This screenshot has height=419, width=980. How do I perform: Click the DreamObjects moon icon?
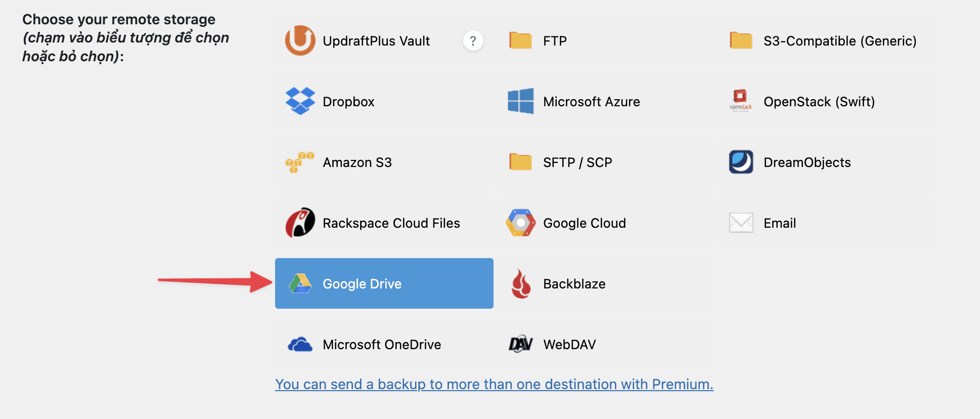pos(741,162)
